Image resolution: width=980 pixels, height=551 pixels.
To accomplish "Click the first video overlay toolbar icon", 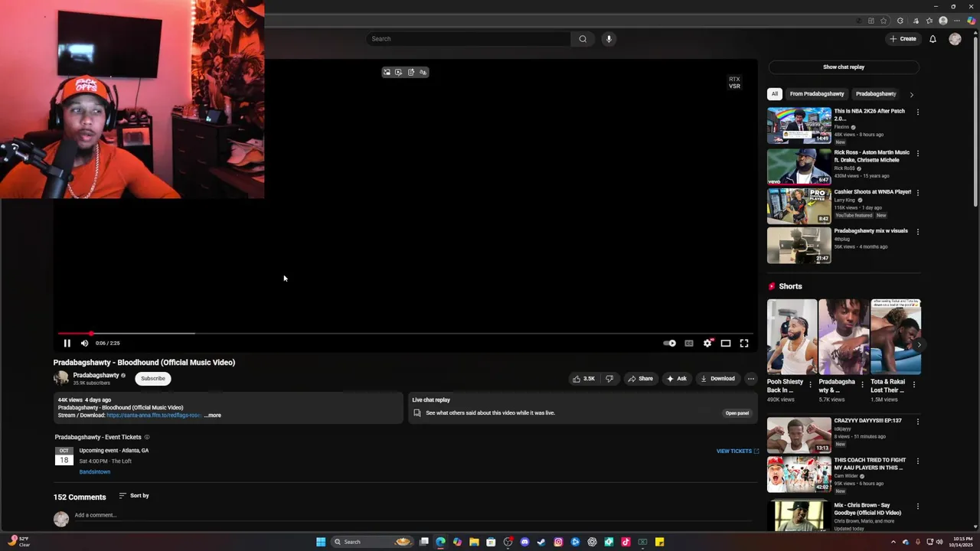I will tap(387, 73).
